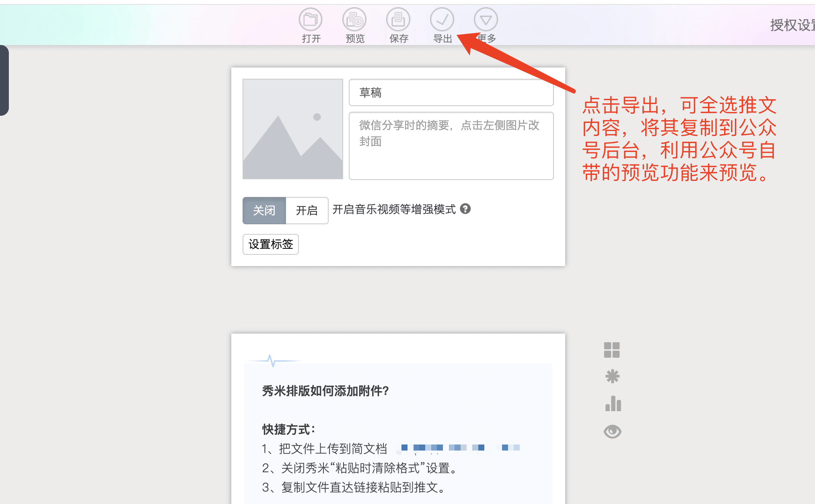Click the Save (保存) toolbar icon
815x504 pixels.
[398, 20]
